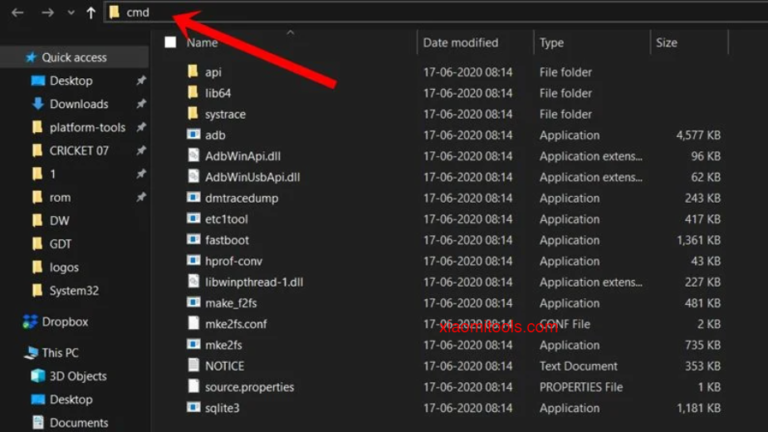
Task: Open the recent locations dropdown chevron
Action: [x=70, y=13]
